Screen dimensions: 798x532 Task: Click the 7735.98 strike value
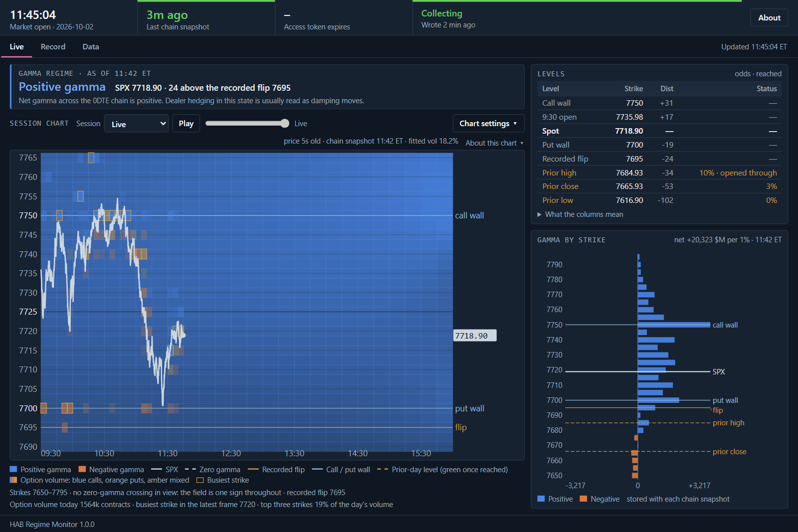point(629,117)
